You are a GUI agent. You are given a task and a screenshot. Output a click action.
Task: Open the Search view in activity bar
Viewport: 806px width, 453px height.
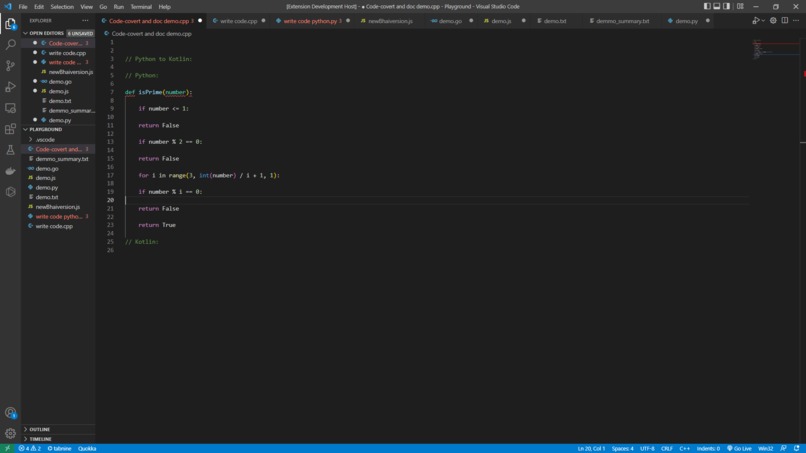pyautogui.click(x=10, y=45)
